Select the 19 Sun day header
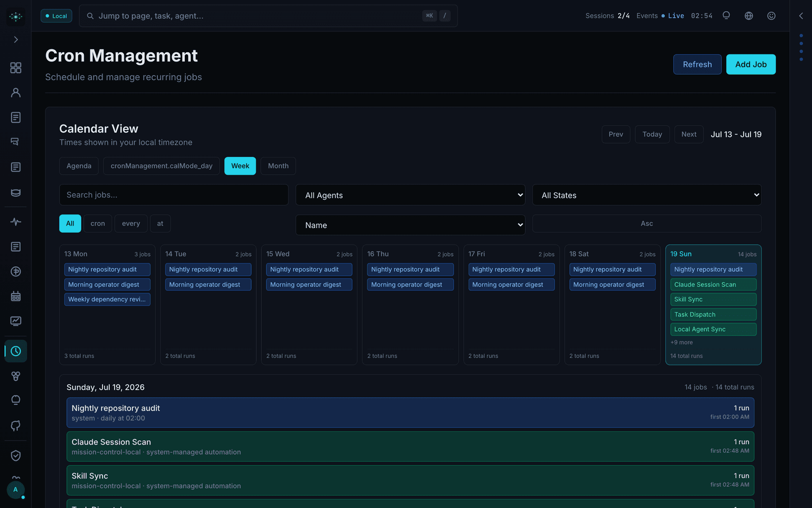The image size is (812, 508). [x=681, y=254]
